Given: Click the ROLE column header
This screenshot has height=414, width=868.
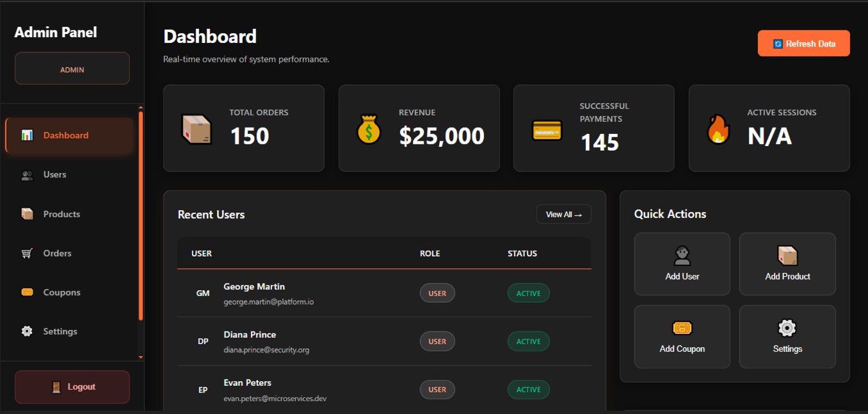Looking at the screenshot, I should pyautogui.click(x=430, y=254).
